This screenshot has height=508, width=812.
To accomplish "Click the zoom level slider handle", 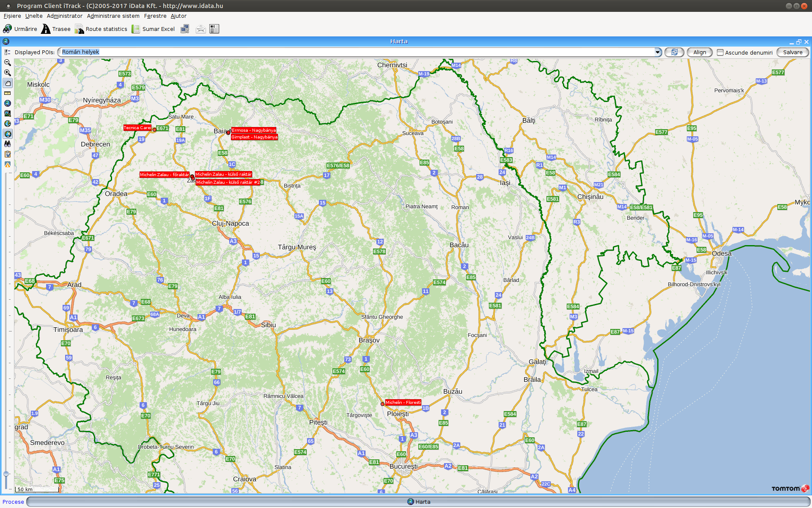I will pos(6,474).
